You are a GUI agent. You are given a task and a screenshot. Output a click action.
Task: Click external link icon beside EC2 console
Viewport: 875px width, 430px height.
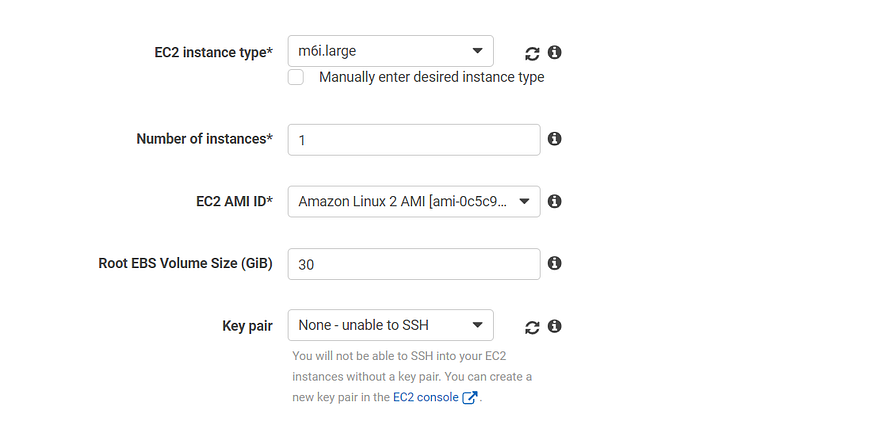click(469, 397)
